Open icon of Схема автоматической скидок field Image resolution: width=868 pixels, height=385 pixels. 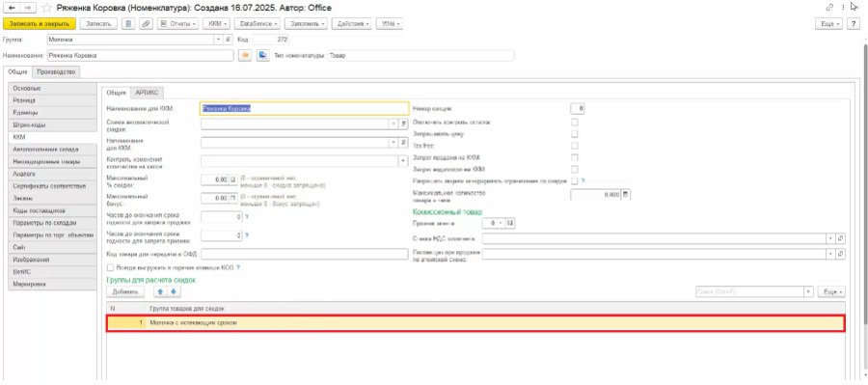(x=404, y=124)
